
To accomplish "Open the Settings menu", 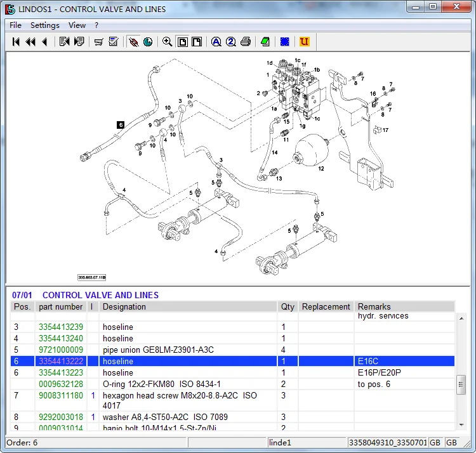I will tap(45, 25).
